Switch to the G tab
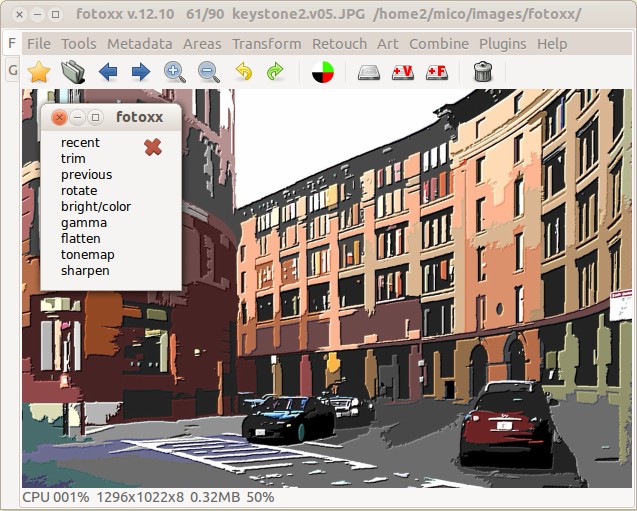Viewport: 637px width, 511px height. click(12, 70)
